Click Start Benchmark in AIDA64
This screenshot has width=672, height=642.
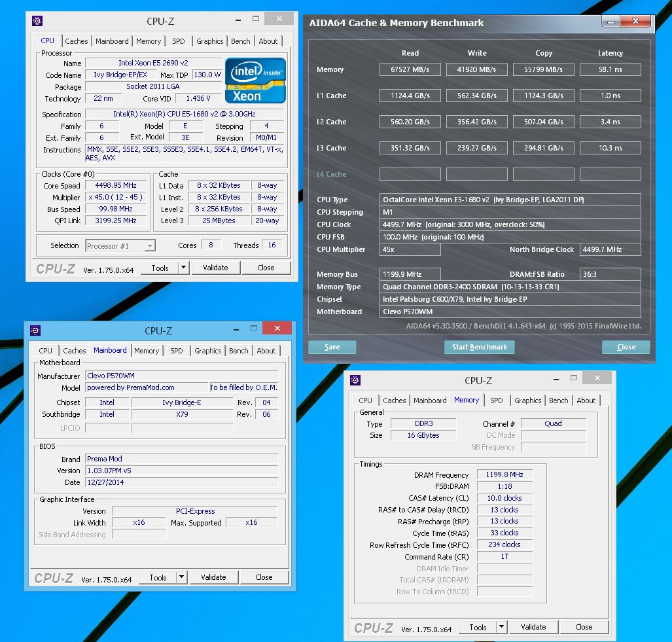(480, 347)
